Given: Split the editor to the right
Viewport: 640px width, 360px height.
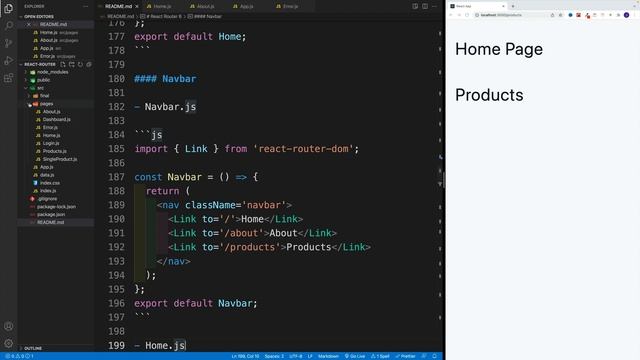Looking at the screenshot, I should pos(425,6).
